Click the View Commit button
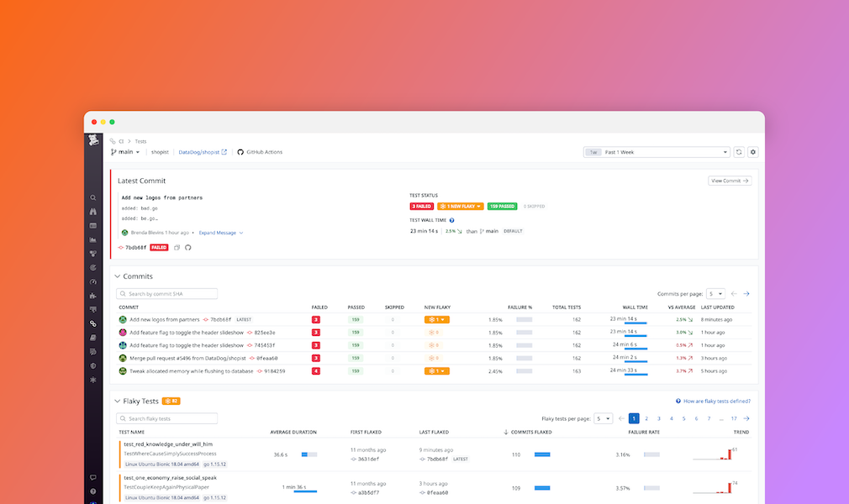849x504 pixels. (729, 180)
